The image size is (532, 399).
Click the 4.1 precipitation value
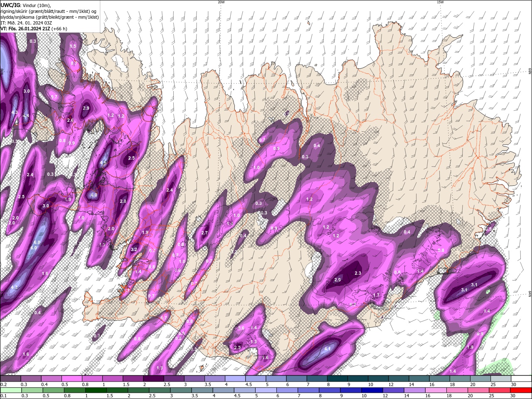tap(328, 349)
